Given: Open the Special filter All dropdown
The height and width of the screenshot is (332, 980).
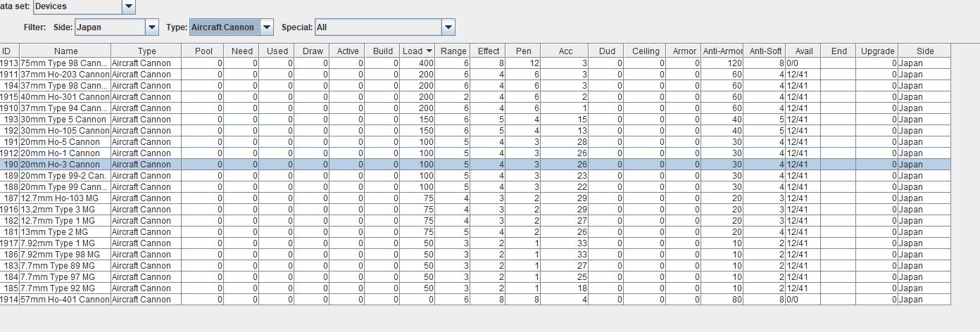Looking at the screenshot, I should click(448, 27).
